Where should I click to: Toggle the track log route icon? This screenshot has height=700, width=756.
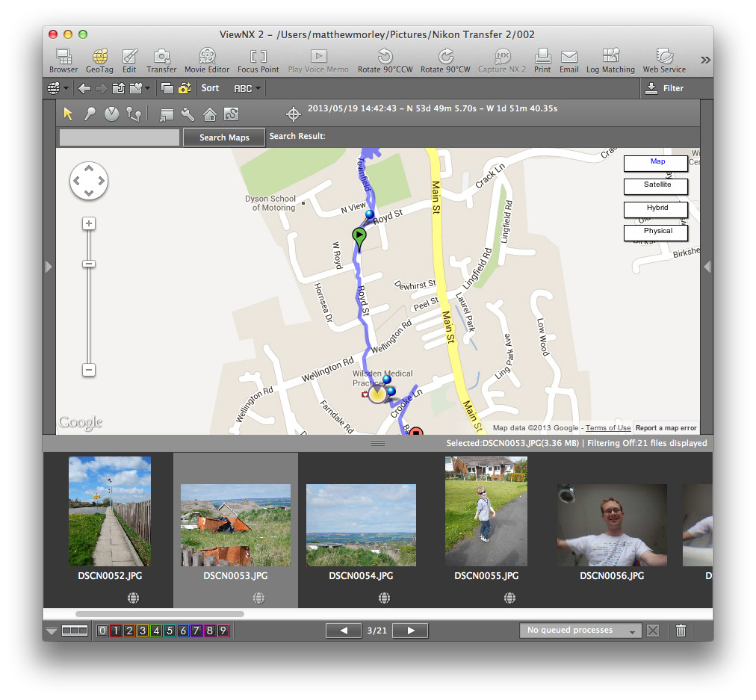[232, 115]
